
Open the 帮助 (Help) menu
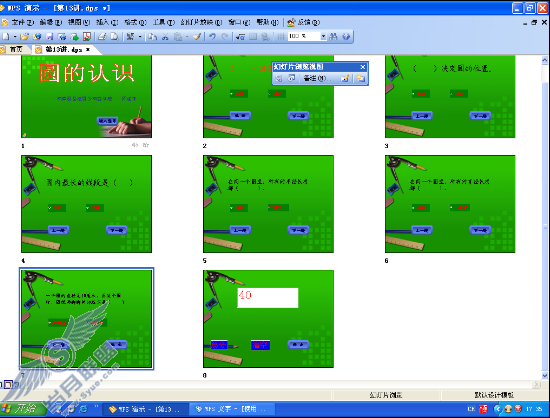point(267,22)
